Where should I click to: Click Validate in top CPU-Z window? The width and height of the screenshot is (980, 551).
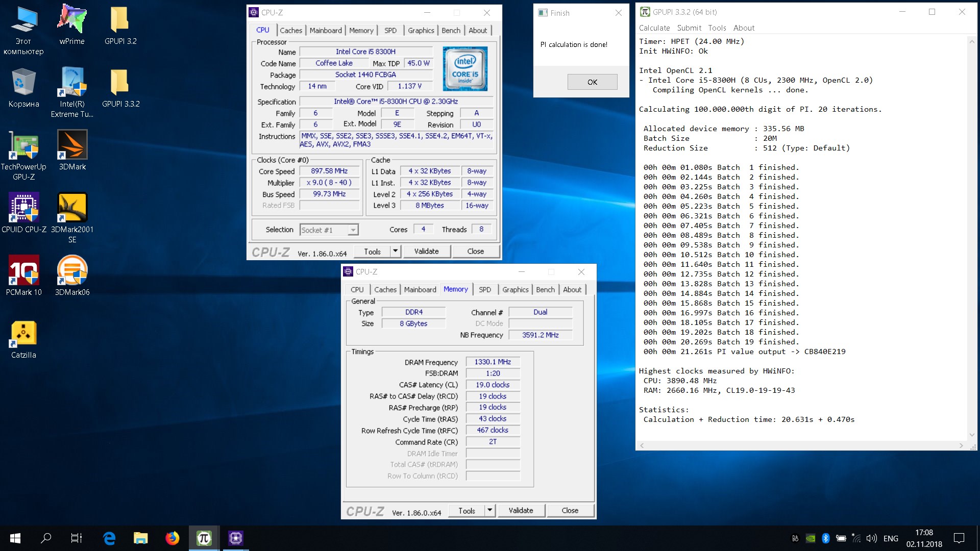[426, 251]
